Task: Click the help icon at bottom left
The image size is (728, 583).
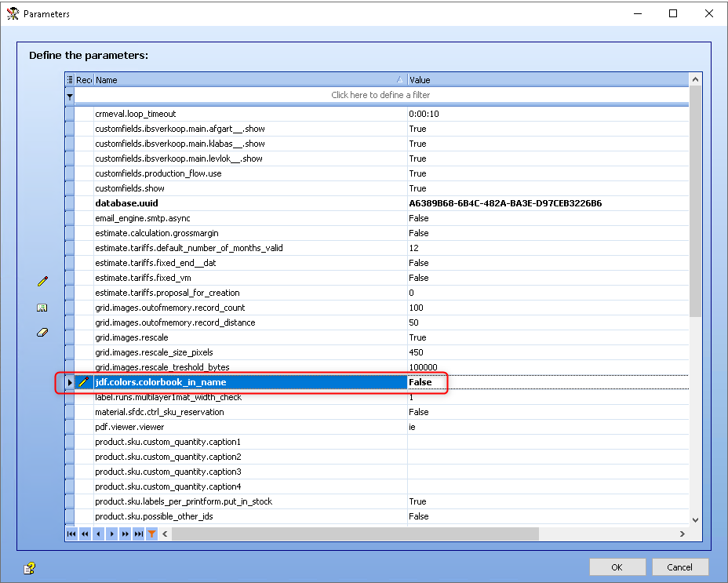Action: (x=29, y=567)
